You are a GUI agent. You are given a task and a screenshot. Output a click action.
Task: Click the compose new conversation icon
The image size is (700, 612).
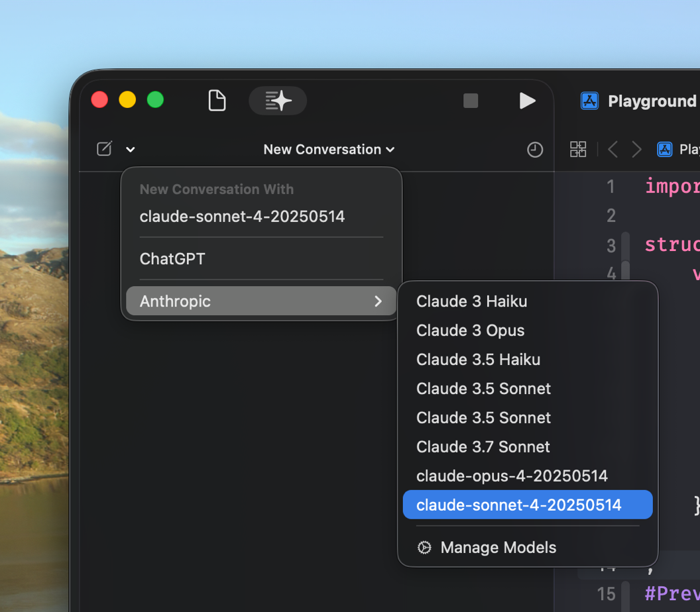105,148
